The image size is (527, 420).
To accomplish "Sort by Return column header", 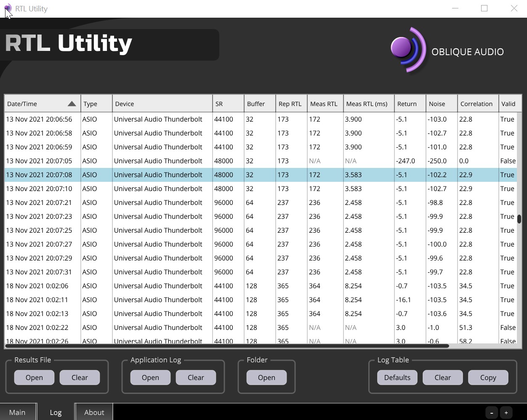I will click(410, 104).
